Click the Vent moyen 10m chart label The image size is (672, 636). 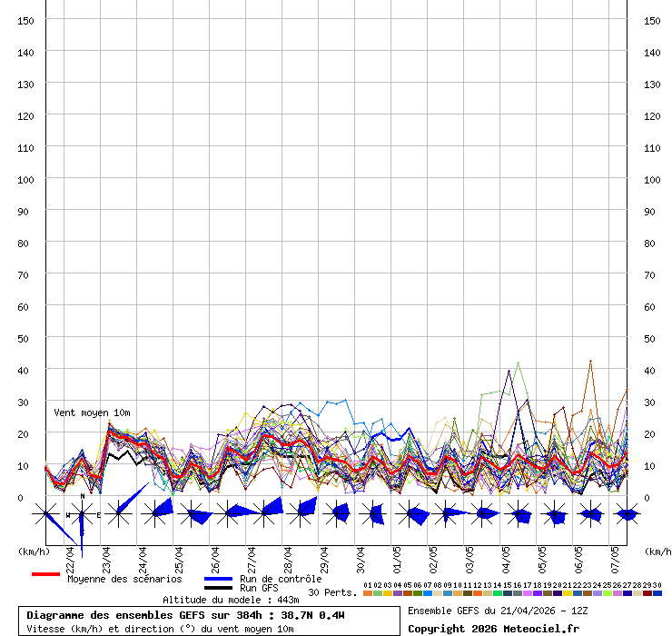(x=91, y=413)
